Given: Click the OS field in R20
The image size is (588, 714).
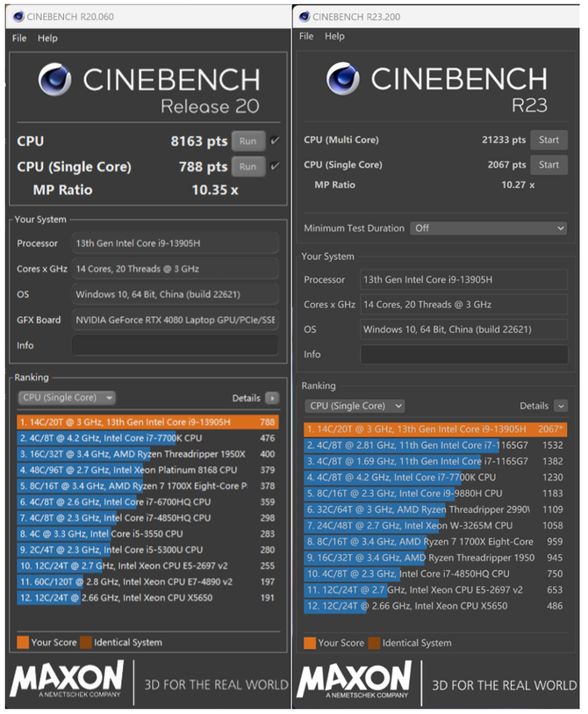Looking at the screenshot, I should 176,294.
